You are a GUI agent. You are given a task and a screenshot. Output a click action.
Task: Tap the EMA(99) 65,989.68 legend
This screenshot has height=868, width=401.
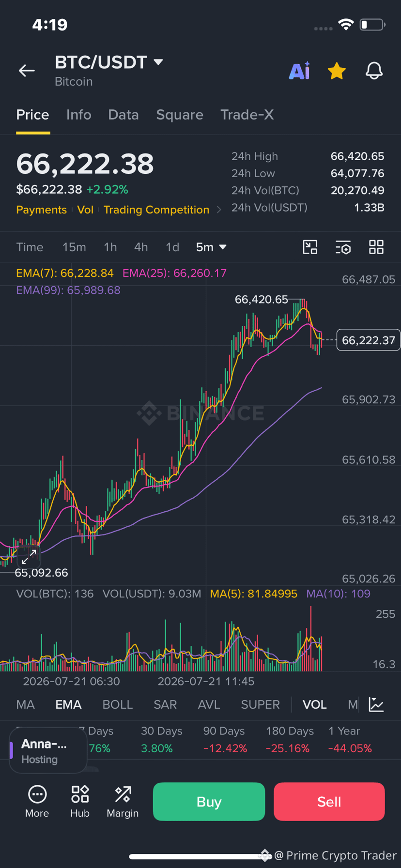pos(68,290)
